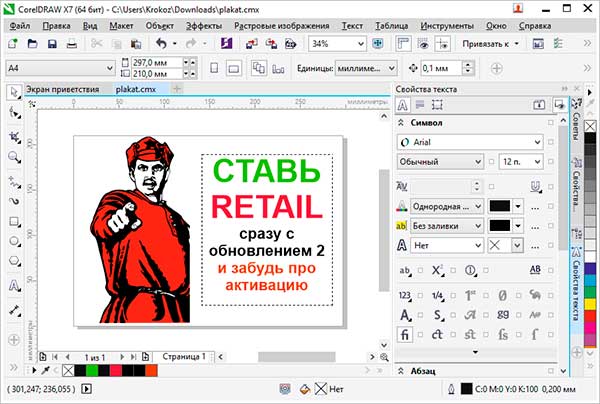The height and width of the screenshot is (404, 600).
Task: Select the Ellipse tool
Action: pyautogui.click(x=15, y=241)
